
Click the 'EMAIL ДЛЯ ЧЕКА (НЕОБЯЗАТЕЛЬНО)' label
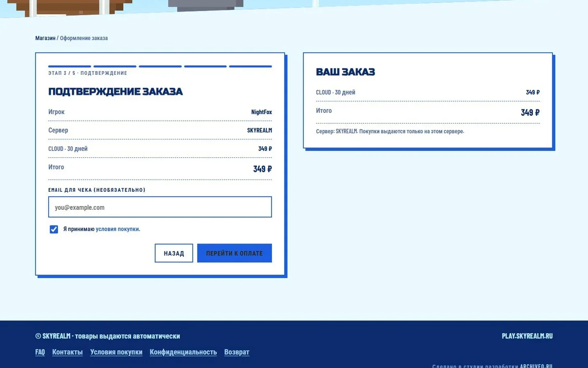click(x=97, y=190)
